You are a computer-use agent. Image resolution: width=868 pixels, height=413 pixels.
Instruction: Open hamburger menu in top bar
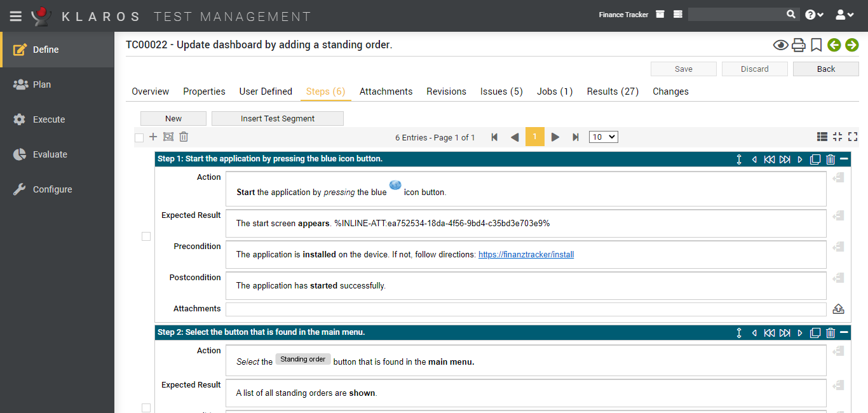point(15,16)
